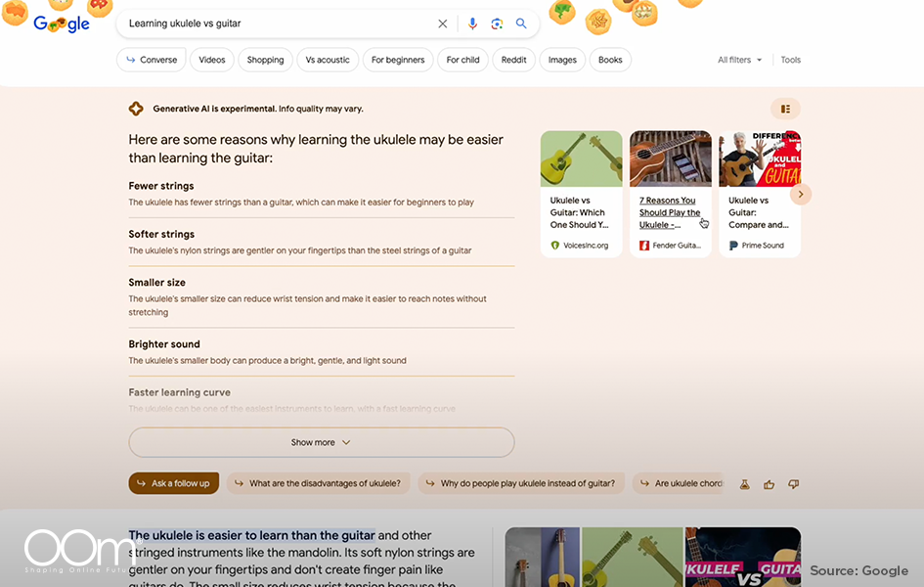Click the Google logo
Screen dimensions: 924x587
click(x=62, y=23)
